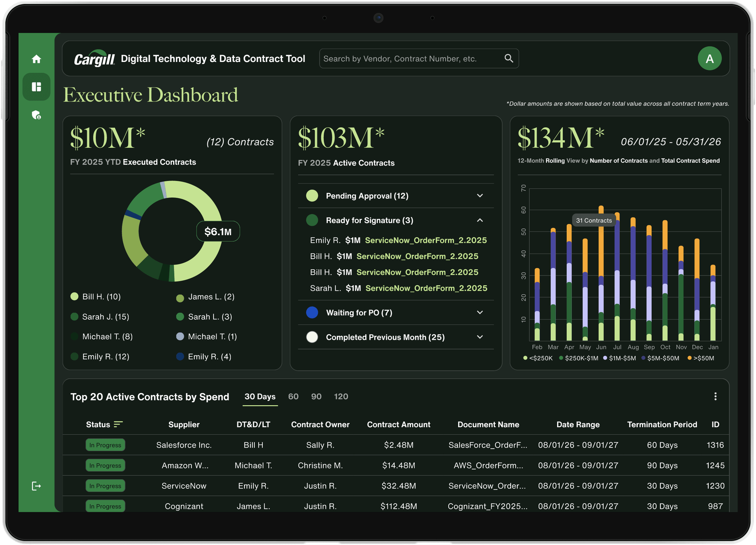The width and height of the screenshot is (756, 545).
Task: Click the $6.1M donut chart label
Action: coord(218,232)
